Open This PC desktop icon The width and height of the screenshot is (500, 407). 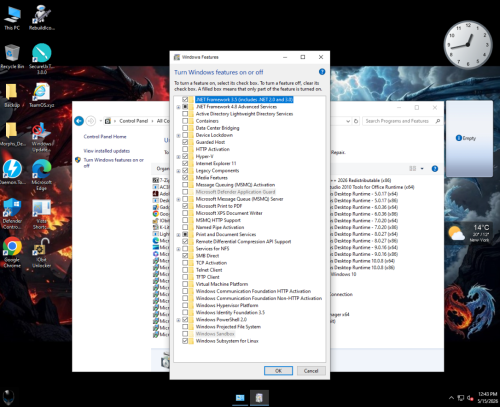pos(12,18)
